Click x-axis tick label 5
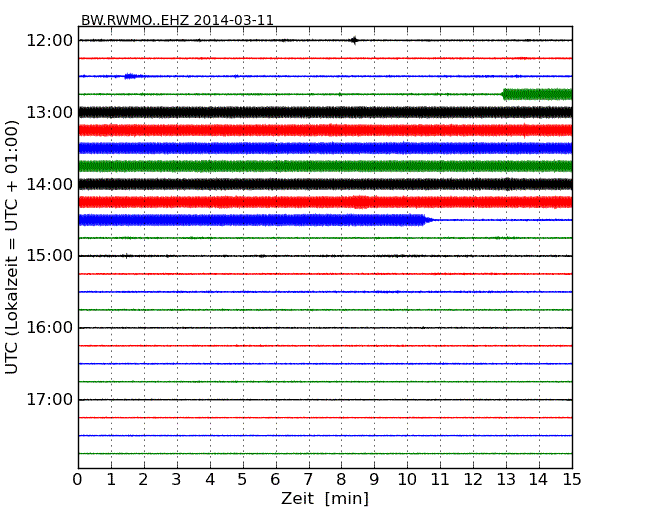Viewport: 650px width, 520px height. 243,480
